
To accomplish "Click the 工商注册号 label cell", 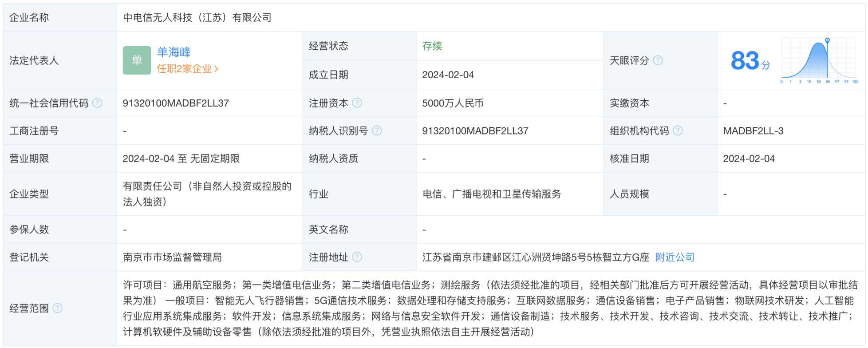I will tap(60, 130).
